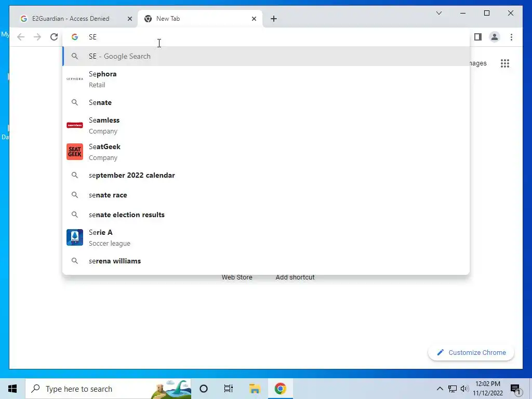The height and width of the screenshot is (399, 532).
Task: Click the Customize Chrome button
Action: 471,353
